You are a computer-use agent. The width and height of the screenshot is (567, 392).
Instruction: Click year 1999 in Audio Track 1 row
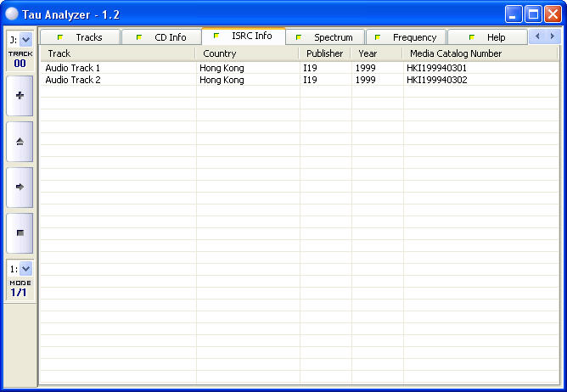(365, 68)
